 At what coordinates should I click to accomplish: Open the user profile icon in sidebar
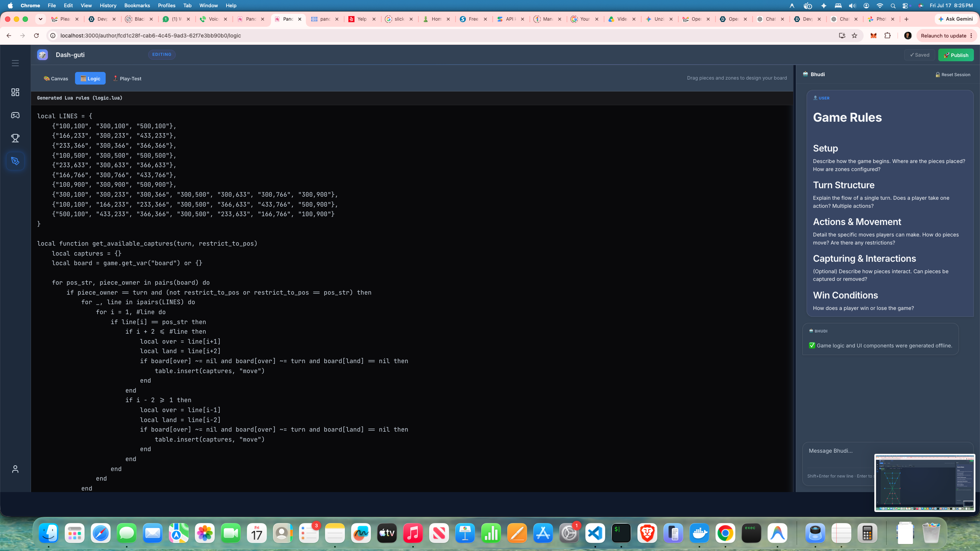[x=15, y=469]
